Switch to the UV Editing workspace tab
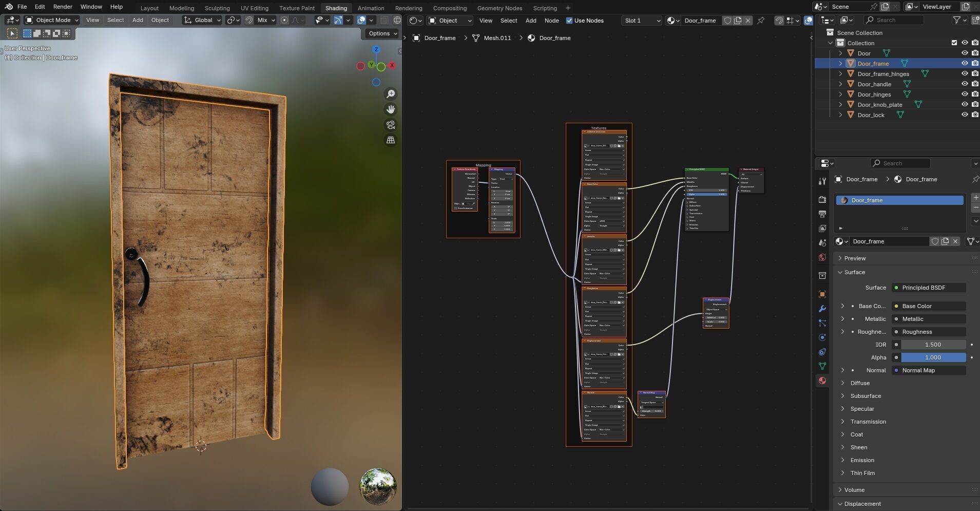Screen dimensions: 980x511 pyautogui.click(x=255, y=8)
